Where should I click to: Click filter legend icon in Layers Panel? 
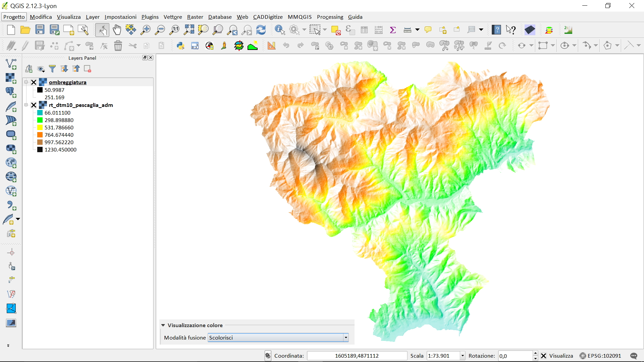(x=52, y=69)
